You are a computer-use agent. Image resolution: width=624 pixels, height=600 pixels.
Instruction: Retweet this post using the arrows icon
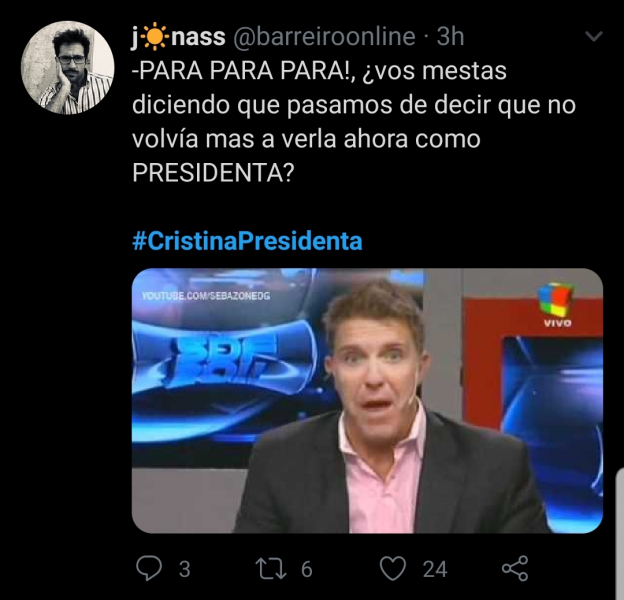pos(271,569)
